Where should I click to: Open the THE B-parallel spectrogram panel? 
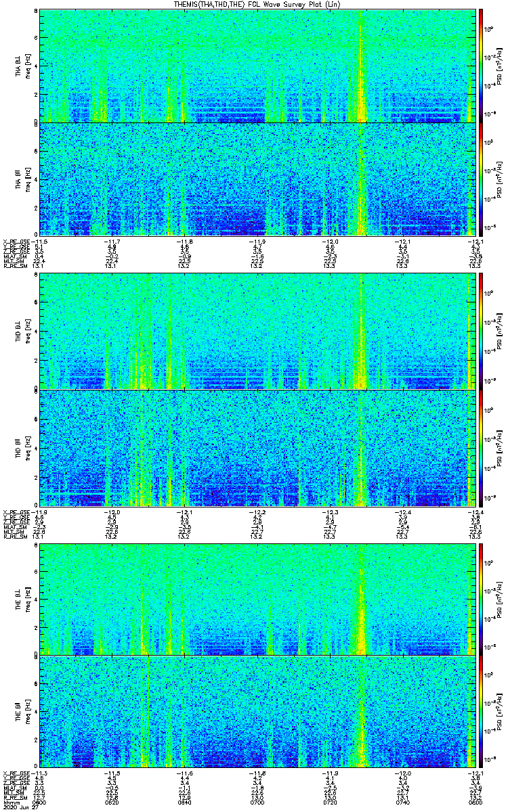tap(257, 712)
